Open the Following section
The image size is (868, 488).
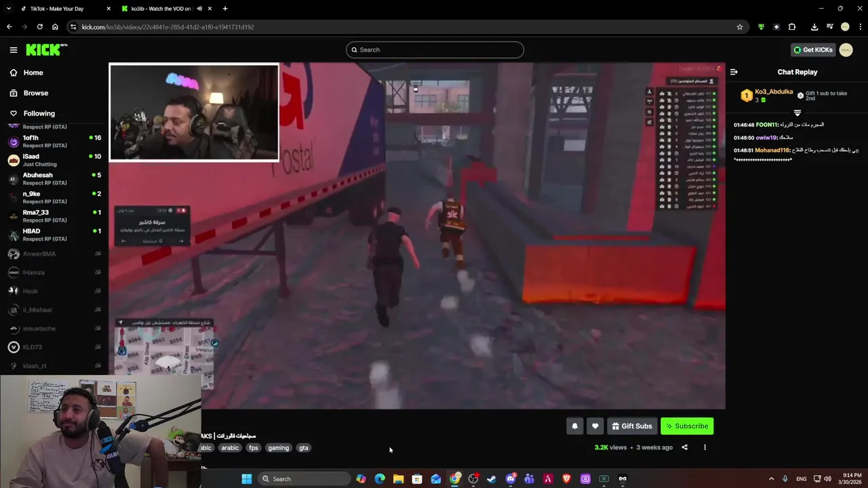39,113
